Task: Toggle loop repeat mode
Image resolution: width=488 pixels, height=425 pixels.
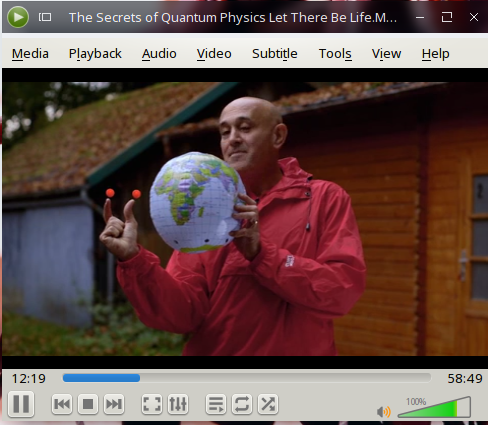Action: tap(242, 404)
